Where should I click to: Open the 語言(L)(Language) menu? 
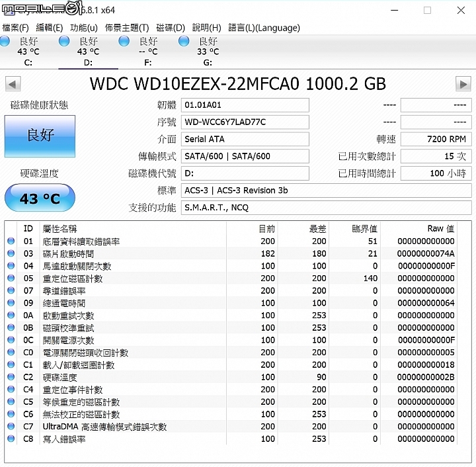click(264, 28)
